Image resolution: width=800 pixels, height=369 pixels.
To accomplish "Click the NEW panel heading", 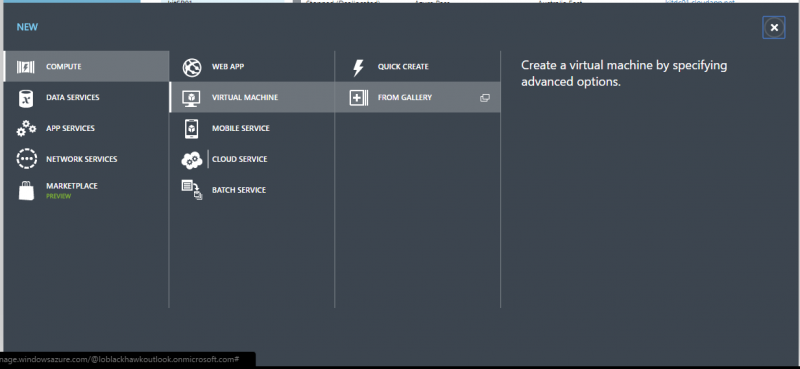I will (x=27, y=27).
